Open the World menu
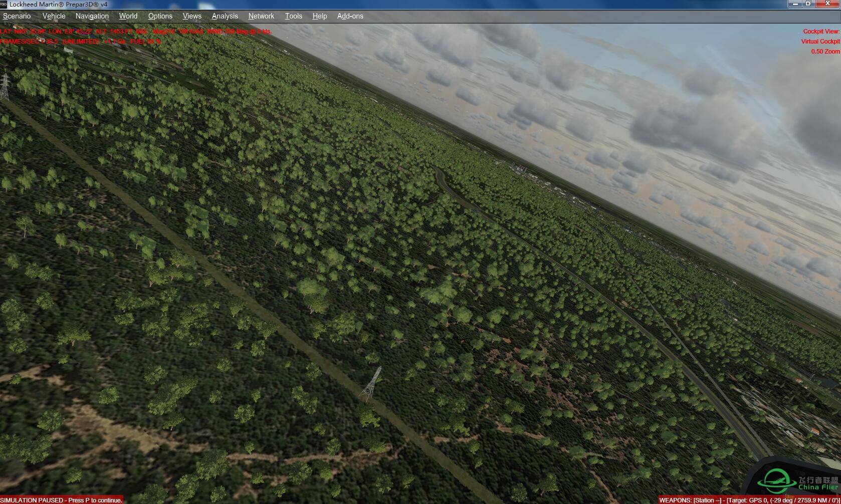This screenshot has width=841, height=504. click(128, 16)
